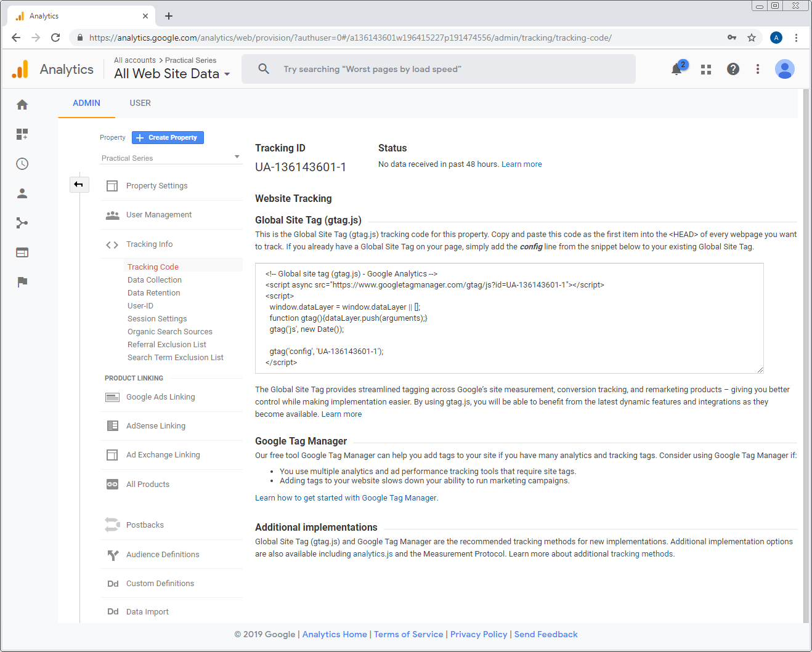
Task: Open the Google account avatar
Action: coord(785,69)
